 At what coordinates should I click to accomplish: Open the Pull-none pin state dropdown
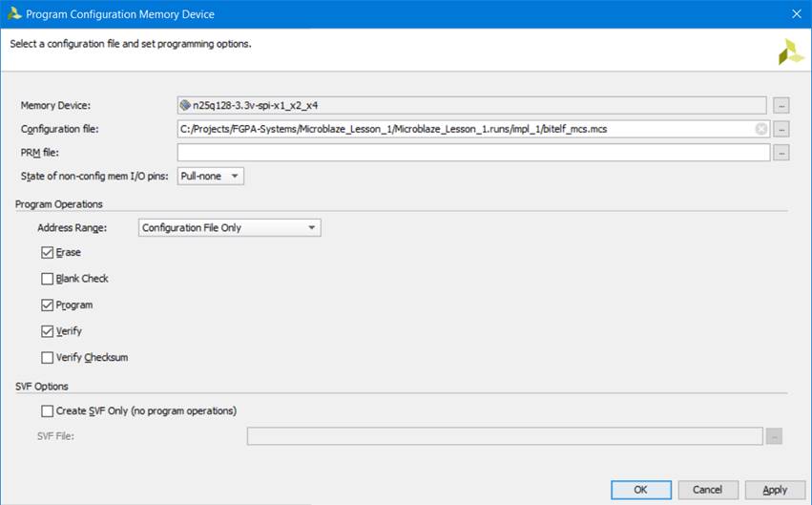click(x=211, y=176)
